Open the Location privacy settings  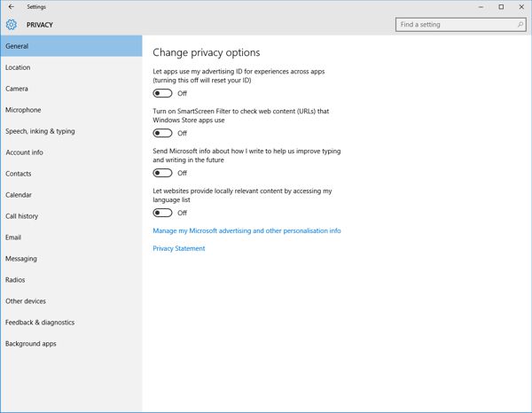point(18,67)
